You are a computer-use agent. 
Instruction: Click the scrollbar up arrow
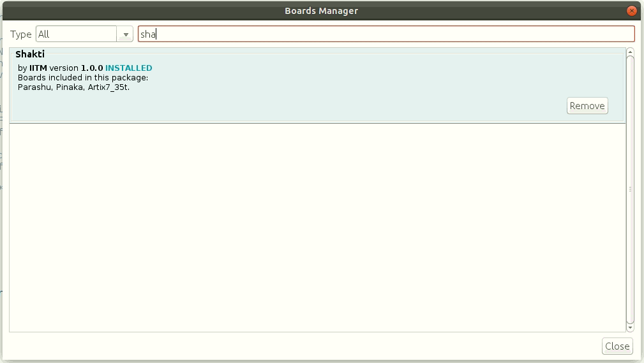click(630, 52)
